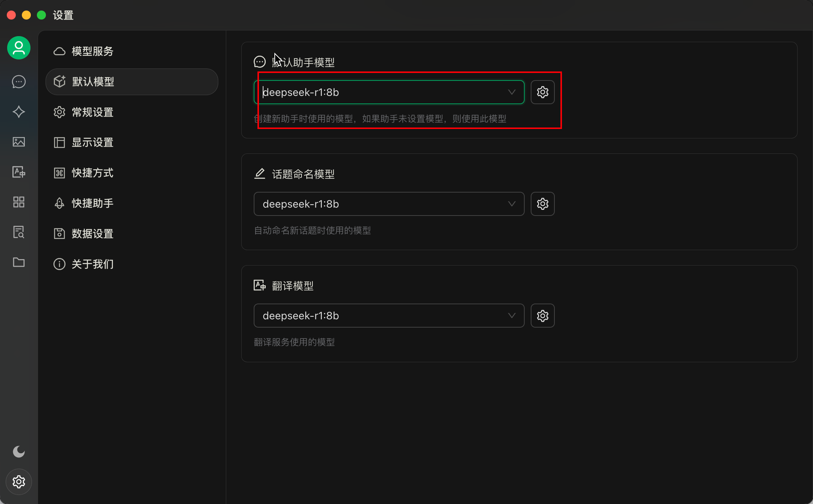The height and width of the screenshot is (504, 813).
Task: Open the image painting sidebar icon
Action: pos(19,142)
